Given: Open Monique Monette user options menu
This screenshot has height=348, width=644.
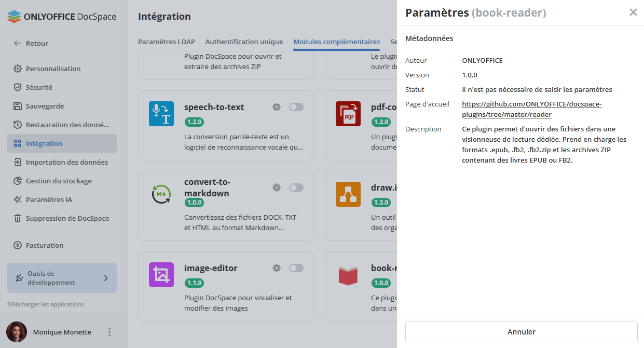Looking at the screenshot, I should pyautogui.click(x=109, y=332).
